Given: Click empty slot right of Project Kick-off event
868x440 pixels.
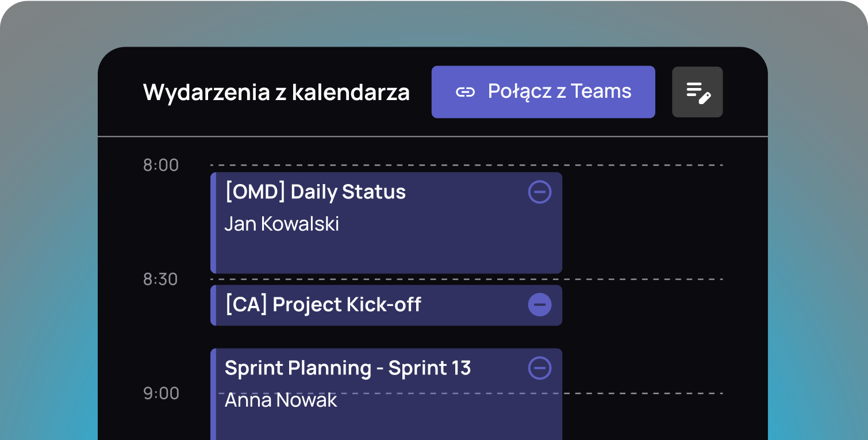Looking at the screenshot, I should pos(643,305).
